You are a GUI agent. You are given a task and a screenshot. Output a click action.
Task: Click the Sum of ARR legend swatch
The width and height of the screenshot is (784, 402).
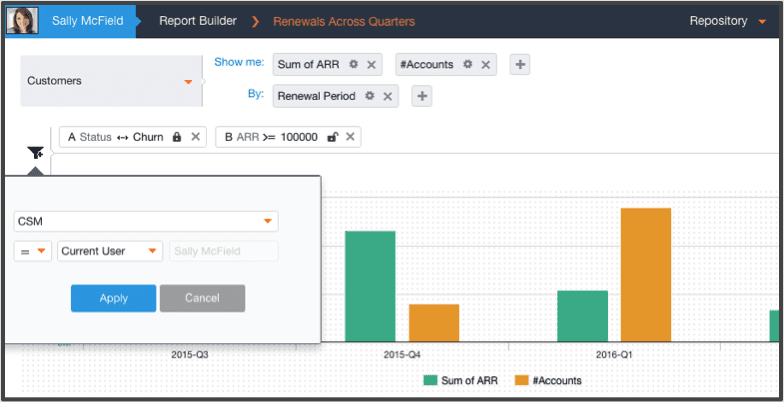(x=431, y=380)
